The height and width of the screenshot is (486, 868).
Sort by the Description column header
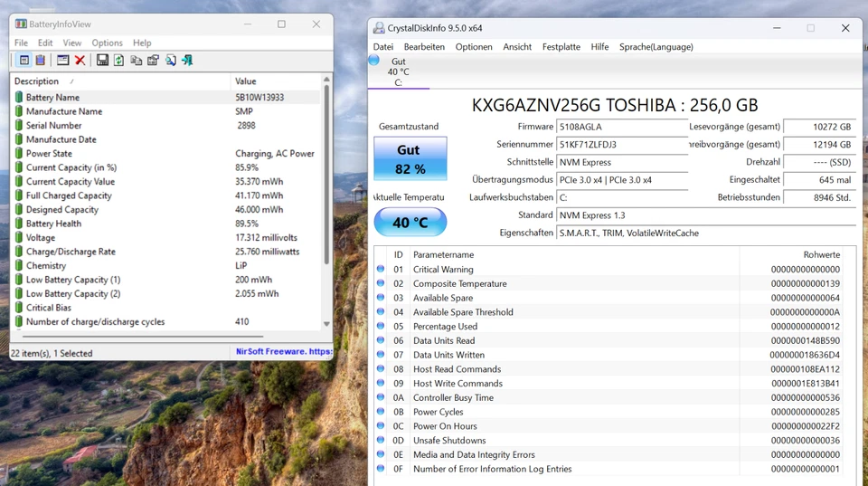120,81
